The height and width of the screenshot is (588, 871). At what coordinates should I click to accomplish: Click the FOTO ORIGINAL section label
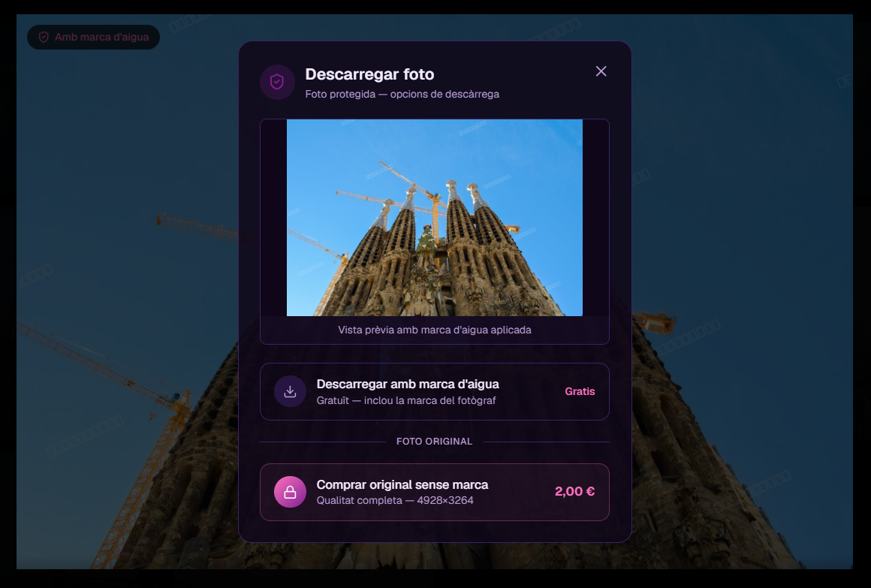click(x=435, y=442)
